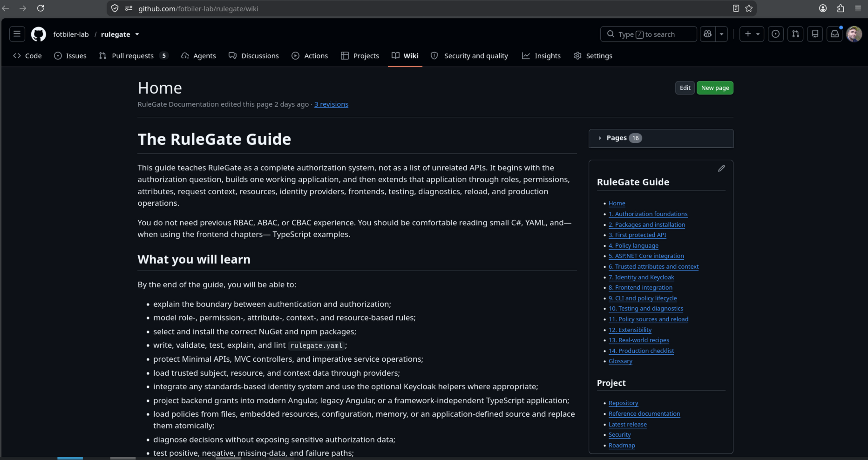Open the notifications inbox icon
The height and width of the screenshot is (460, 868).
pos(834,34)
